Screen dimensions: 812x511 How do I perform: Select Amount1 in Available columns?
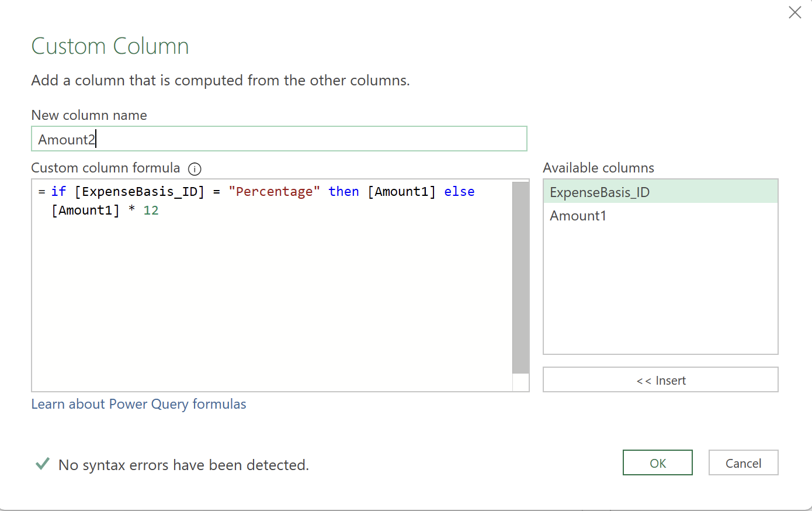pos(661,215)
